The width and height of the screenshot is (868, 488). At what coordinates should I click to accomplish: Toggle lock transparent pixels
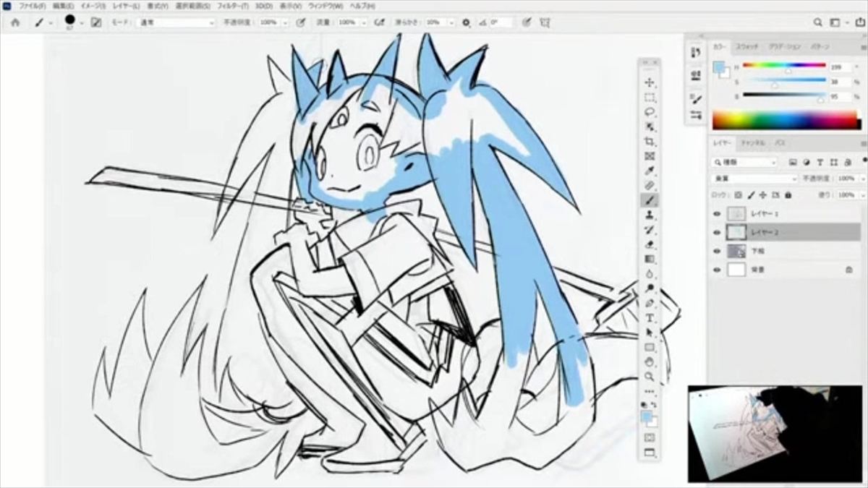pos(738,195)
